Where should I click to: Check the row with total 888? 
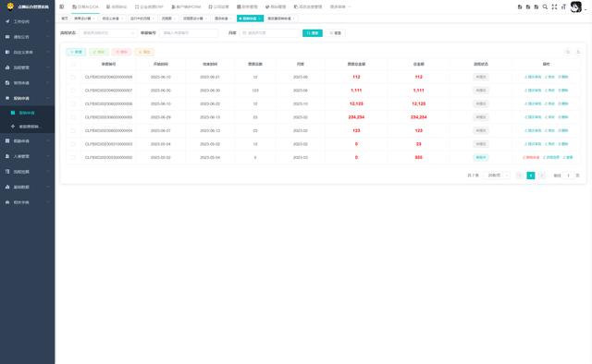tap(73, 157)
